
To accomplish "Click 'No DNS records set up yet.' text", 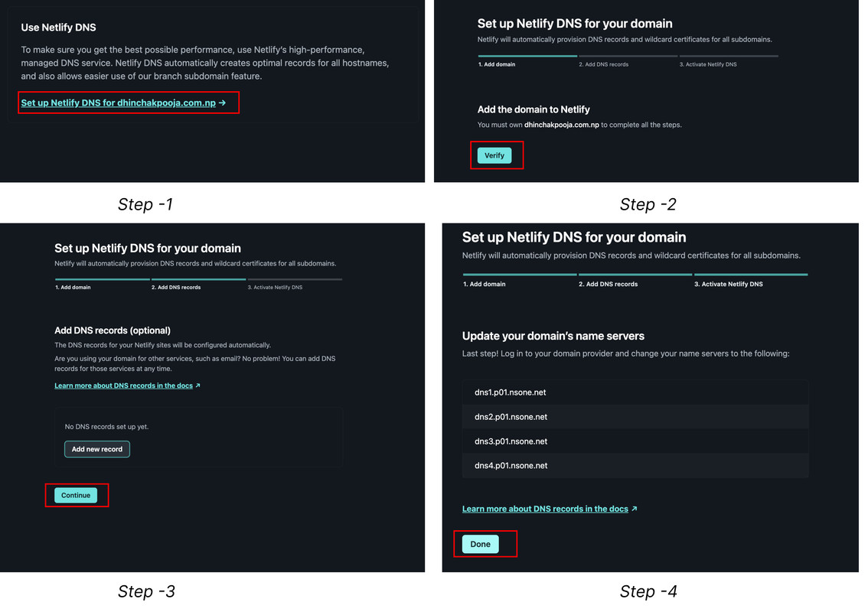I will [x=107, y=427].
